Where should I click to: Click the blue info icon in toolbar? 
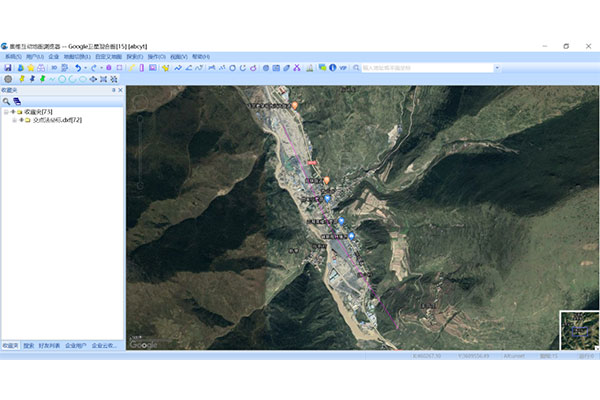334,68
